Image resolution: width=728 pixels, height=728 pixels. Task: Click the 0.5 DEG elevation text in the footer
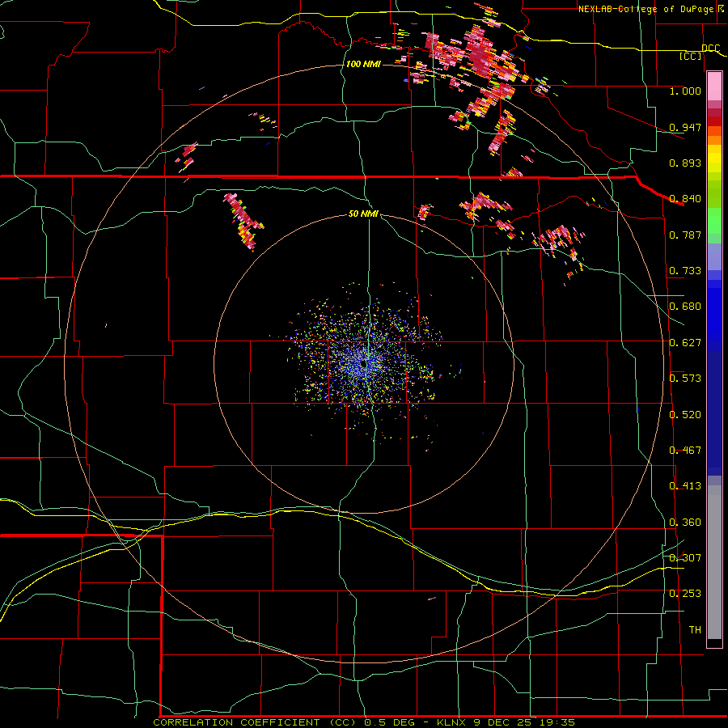pos(391,722)
